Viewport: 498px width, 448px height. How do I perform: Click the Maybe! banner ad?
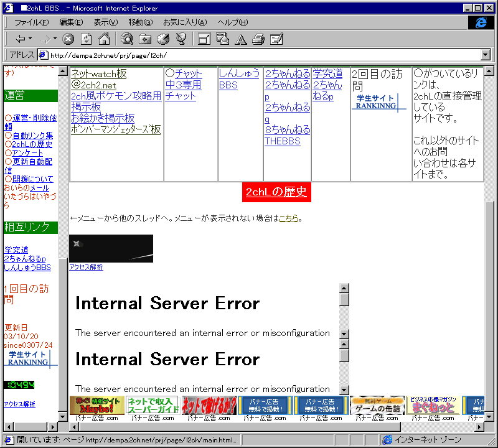tap(97, 406)
